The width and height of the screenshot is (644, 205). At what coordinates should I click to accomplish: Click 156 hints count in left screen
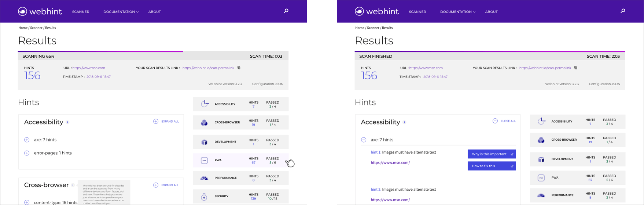(x=32, y=76)
